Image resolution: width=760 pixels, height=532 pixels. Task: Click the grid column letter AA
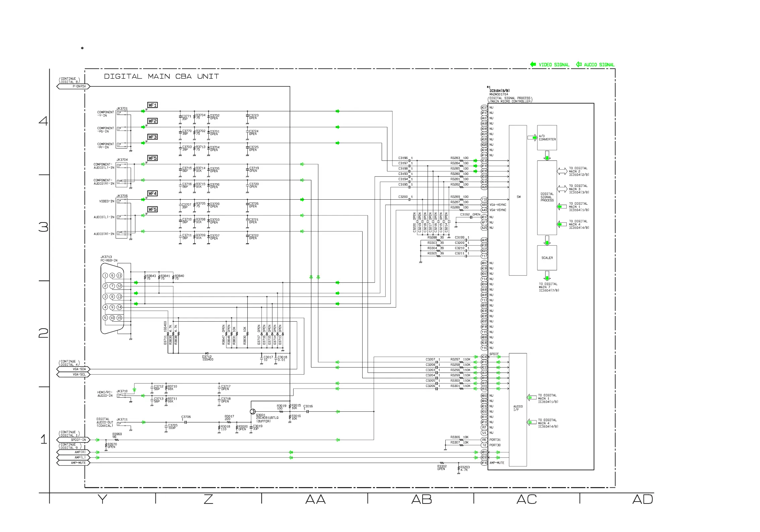[x=315, y=500]
